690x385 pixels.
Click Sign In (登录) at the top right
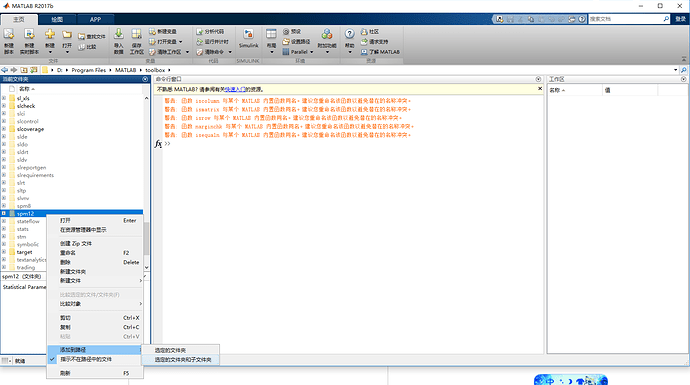pyautogui.click(x=681, y=19)
